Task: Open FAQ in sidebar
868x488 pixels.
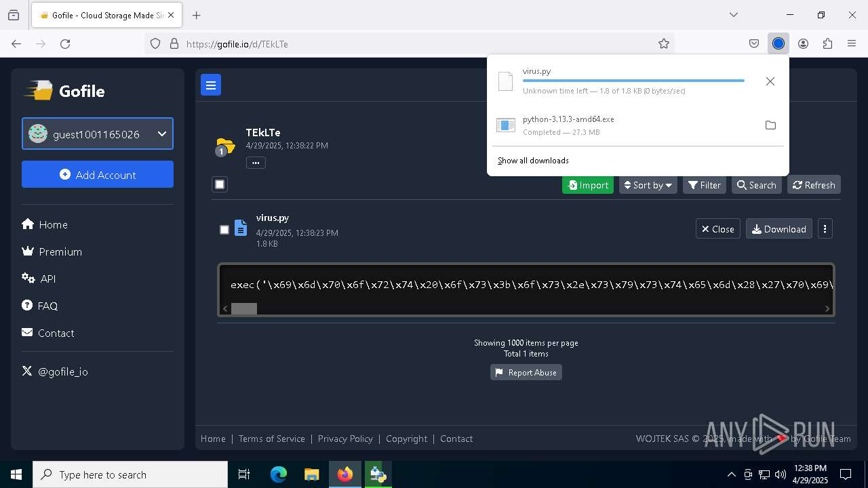Action: [39, 306]
